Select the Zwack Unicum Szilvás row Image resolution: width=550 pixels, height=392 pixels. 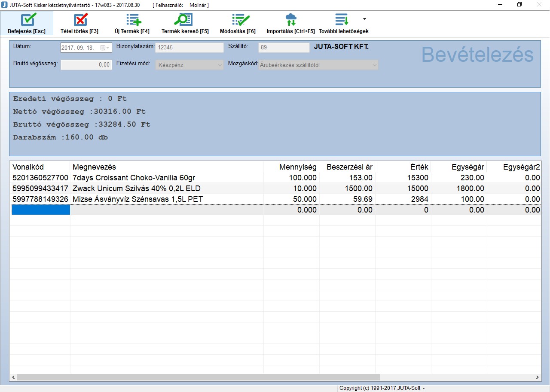pos(137,188)
